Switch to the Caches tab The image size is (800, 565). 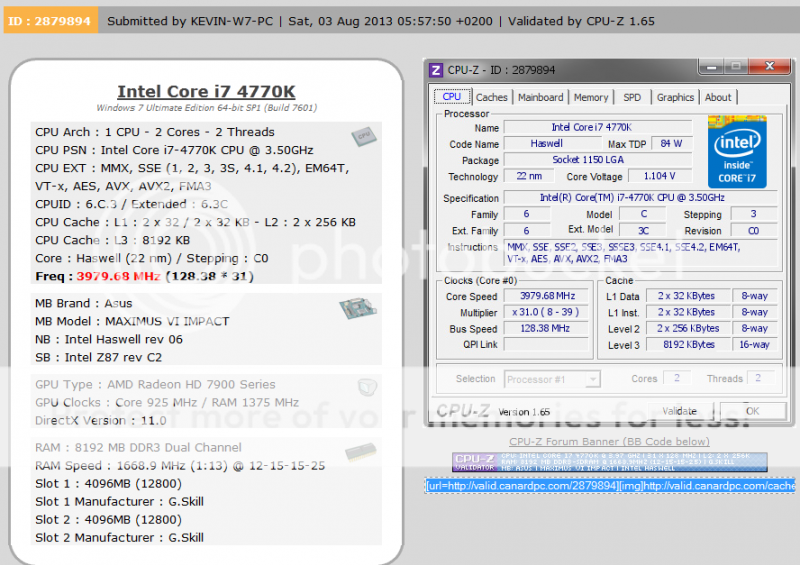[x=491, y=97]
